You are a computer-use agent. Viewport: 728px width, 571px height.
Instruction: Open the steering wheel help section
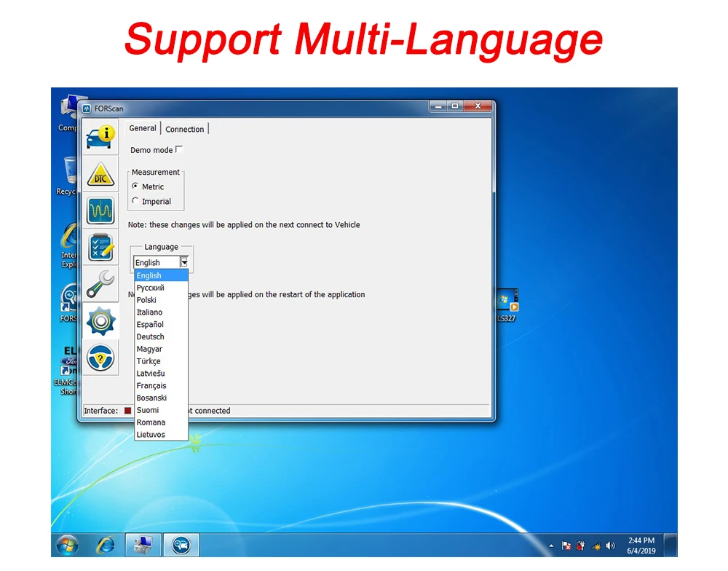(100, 358)
